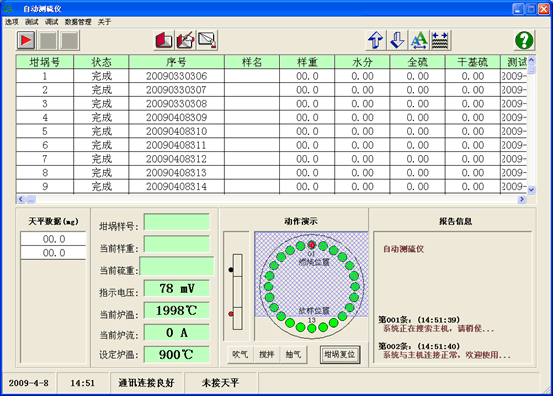Click the 当前样重 field
Viewport: 554px width, 397px height.
tap(177, 244)
